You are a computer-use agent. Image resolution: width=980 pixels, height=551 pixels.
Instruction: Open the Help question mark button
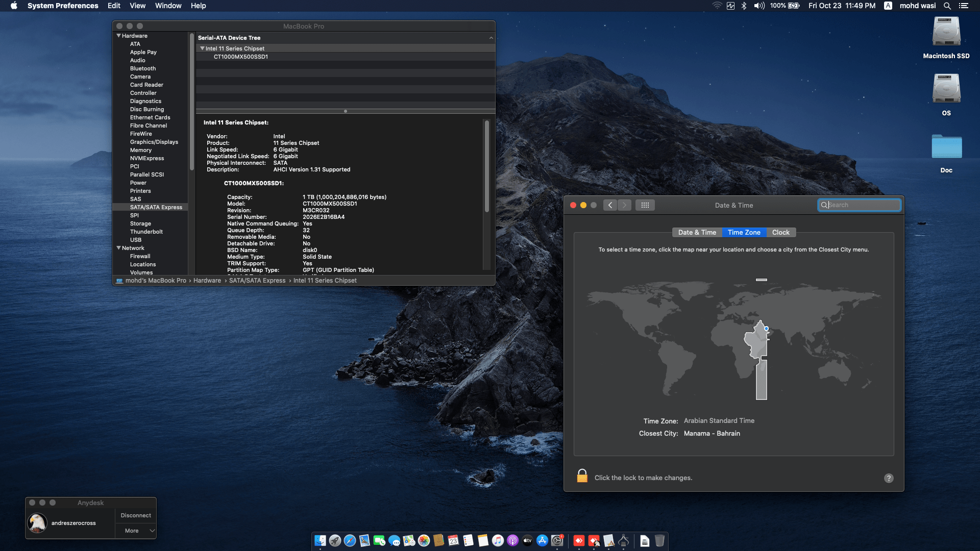[889, 478]
